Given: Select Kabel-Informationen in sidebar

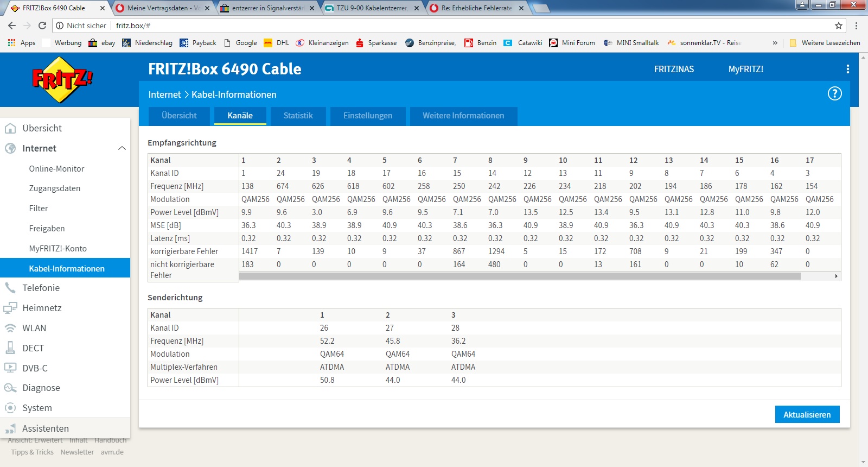Looking at the screenshot, I should click(65, 268).
